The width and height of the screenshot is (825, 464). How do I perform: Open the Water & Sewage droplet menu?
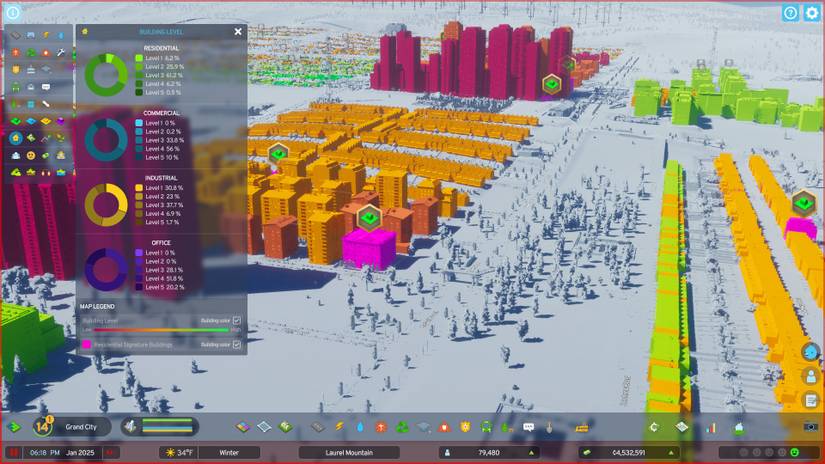click(x=360, y=427)
